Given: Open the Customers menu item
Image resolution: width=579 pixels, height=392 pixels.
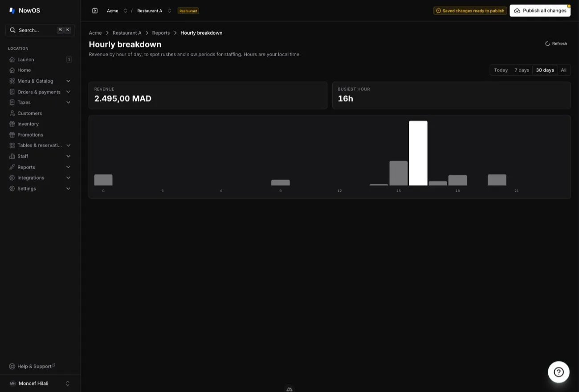Looking at the screenshot, I should coord(40,113).
